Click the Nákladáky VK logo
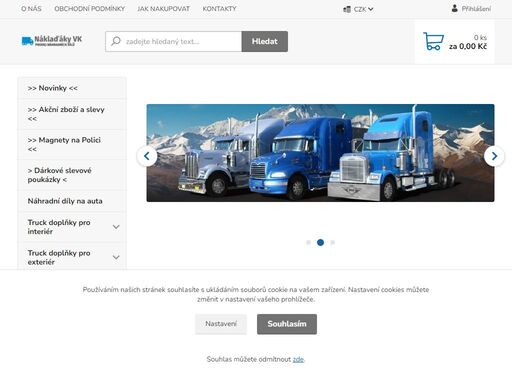 (52, 41)
